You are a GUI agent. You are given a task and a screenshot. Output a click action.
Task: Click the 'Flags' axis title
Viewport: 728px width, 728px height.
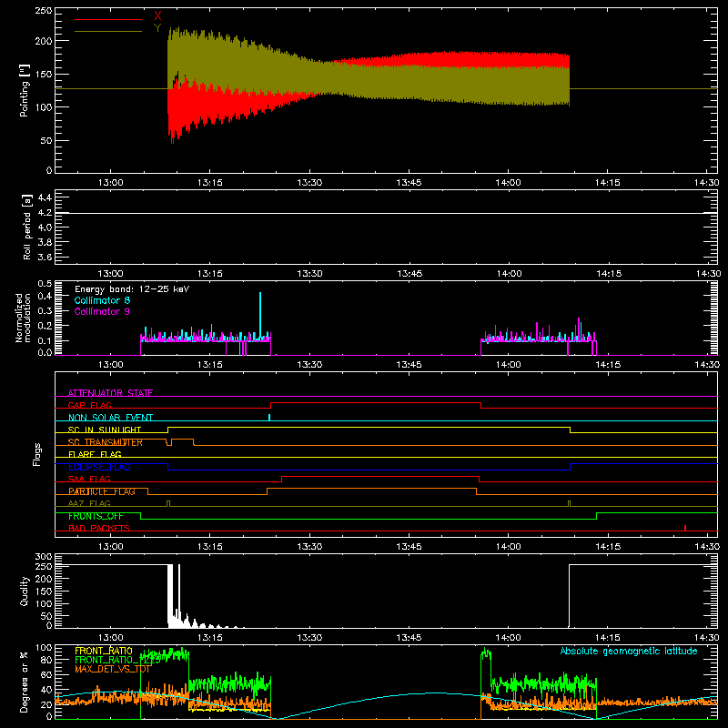tap(36, 454)
